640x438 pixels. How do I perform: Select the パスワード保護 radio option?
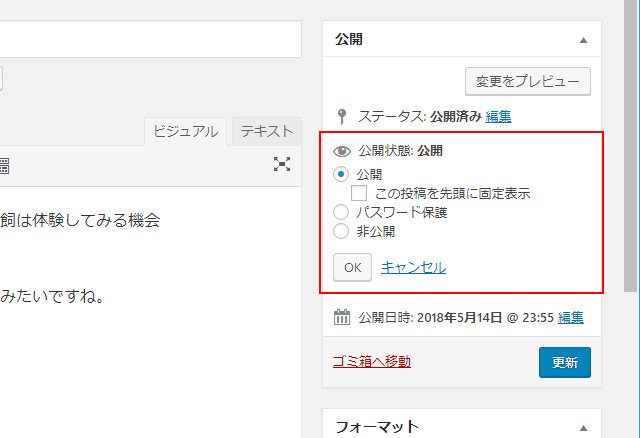point(341,212)
